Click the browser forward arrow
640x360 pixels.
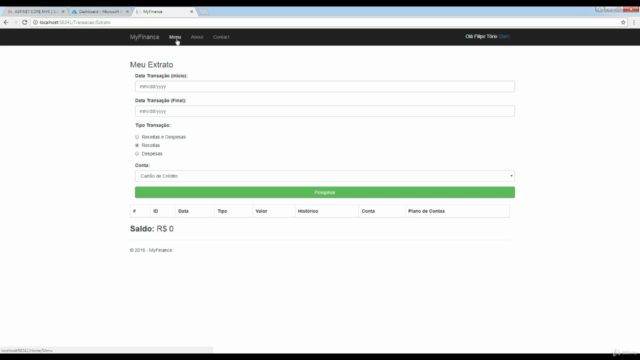[16, 22]
